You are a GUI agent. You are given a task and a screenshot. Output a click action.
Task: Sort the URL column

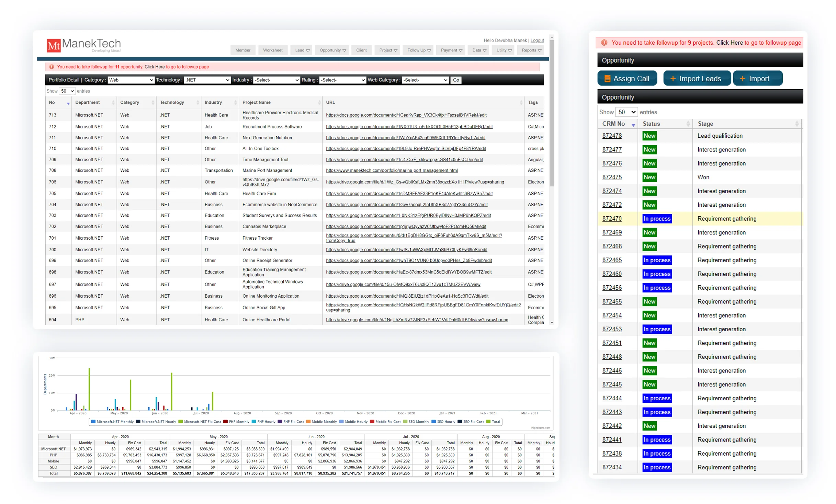coord(521,103)
